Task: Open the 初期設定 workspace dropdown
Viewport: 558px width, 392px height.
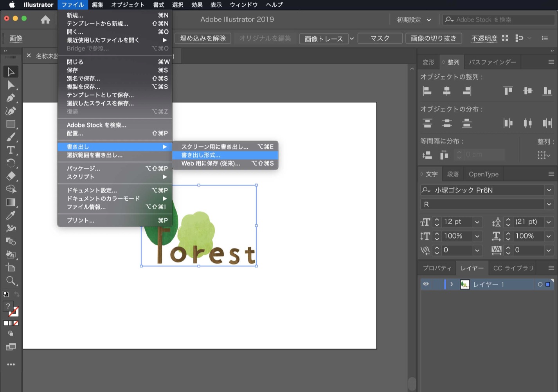Action: point(414,20)
